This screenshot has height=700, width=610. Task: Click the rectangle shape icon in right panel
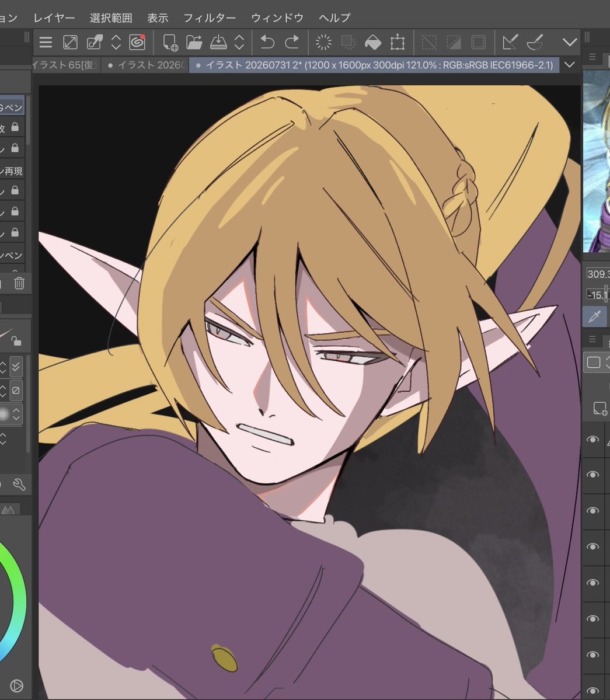(594, 362)
